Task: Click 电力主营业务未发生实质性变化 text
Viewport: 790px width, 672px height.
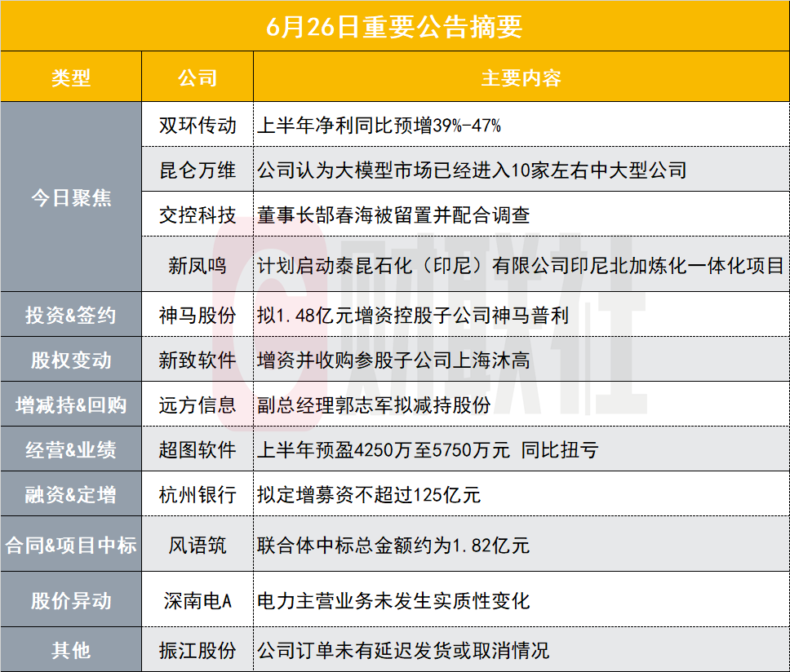Action: click(393, 600)
